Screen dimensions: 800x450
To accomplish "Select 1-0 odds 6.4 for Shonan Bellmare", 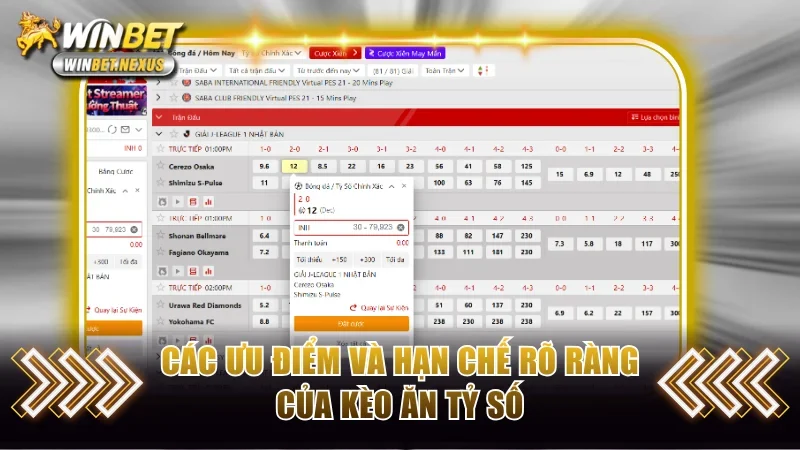I will (265, 236).
